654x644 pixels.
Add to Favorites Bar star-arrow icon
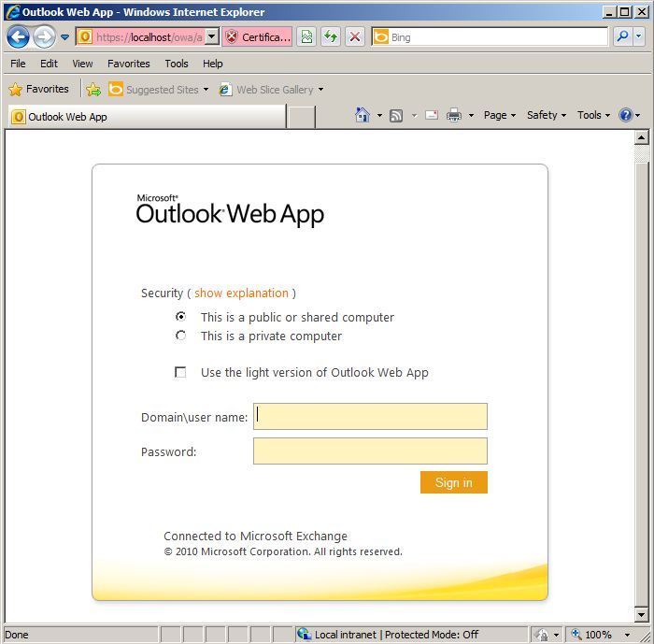[x=93, y=90]
